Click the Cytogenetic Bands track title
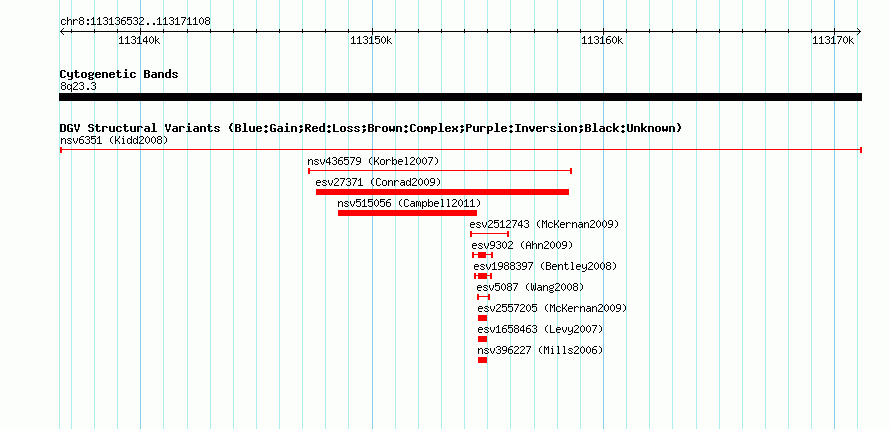This screenshot has width=890, height=429. 119,74
